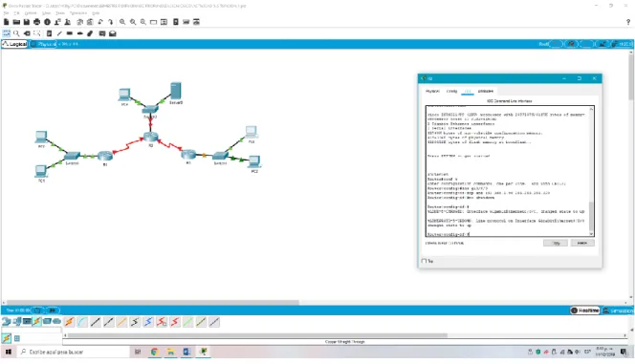Enable the Top checkbox in R2 window
Viewport: 635px width, 364px height.
[x=424, y=261]
